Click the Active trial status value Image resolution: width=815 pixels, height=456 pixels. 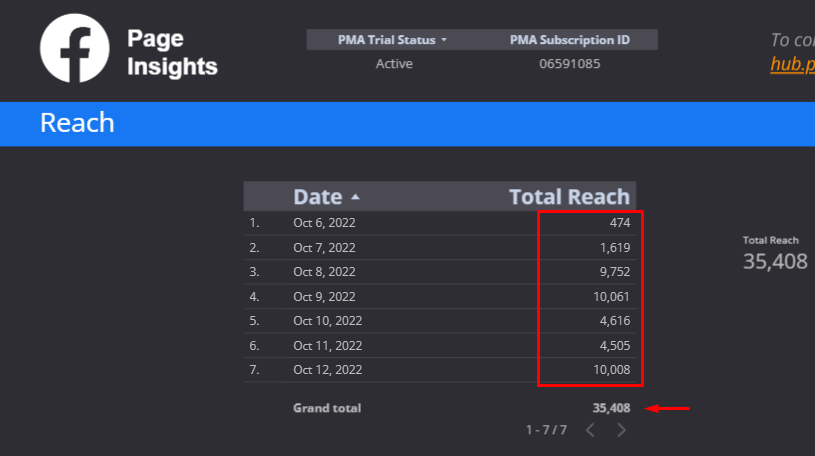click(x=394, y=64)
